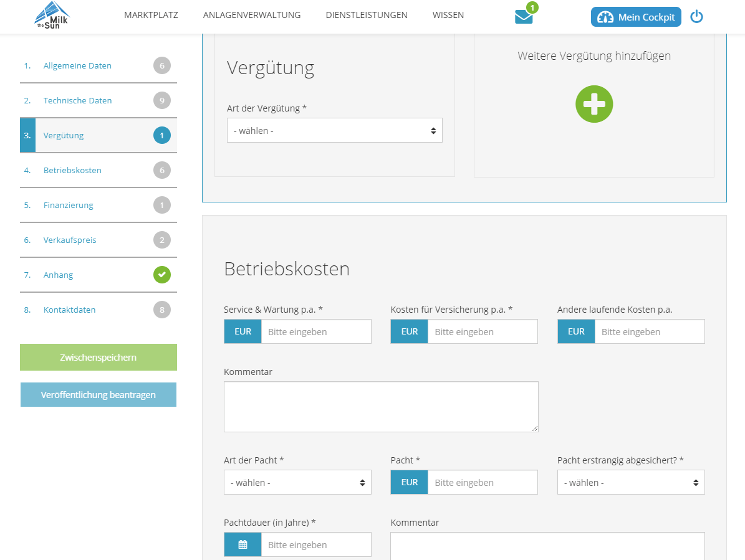Click Veröffentlichung beantragen button
The height and width of the screenshot is (560, 745).
pyautogui.click(x=99, y=395)
